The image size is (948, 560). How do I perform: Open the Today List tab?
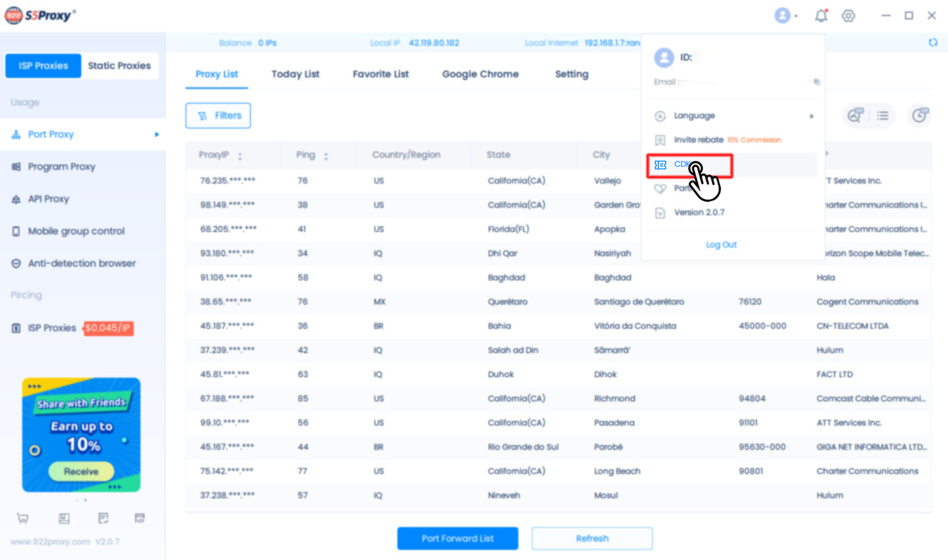click(295, 74)
